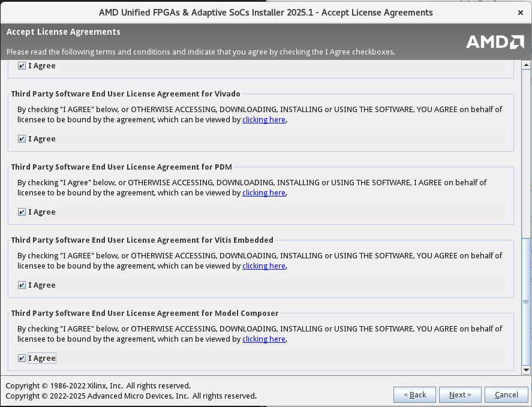View Vitis Embedded agreement clicking here link
This screenshot has height=407, width=532.
pos(264,266)
